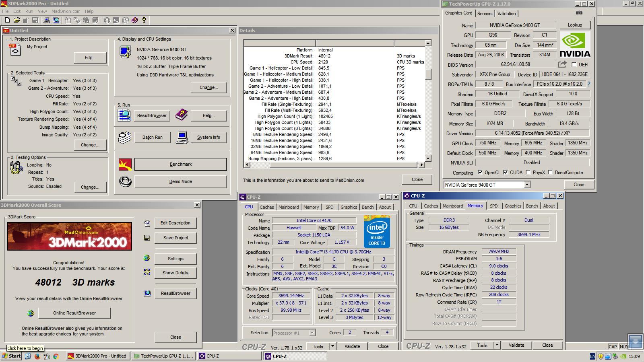Click the icon beside Edit Description button
The image size is (644, 362).
[147, 223]
